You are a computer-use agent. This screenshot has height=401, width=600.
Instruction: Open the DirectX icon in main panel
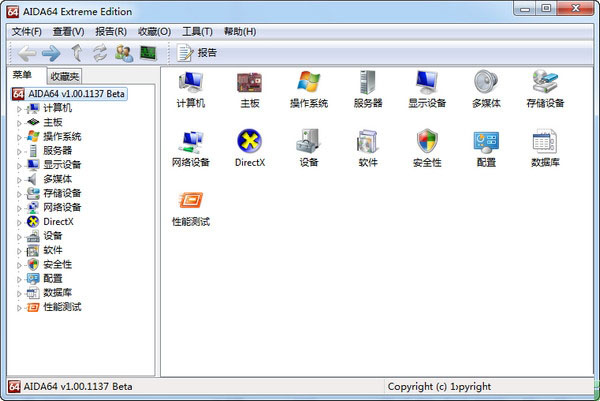249,143
